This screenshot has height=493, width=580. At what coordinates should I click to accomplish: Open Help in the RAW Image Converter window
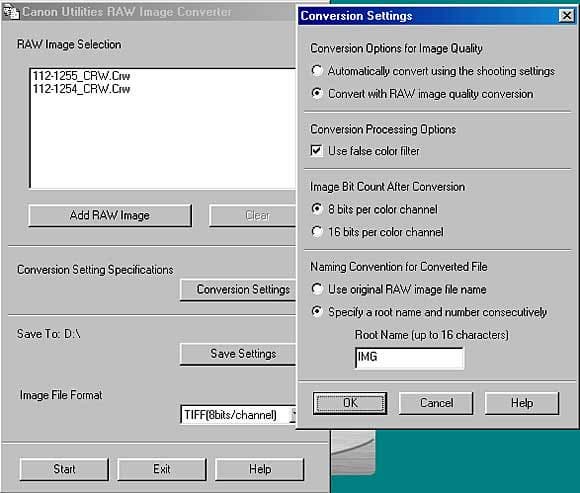(260, 469)
